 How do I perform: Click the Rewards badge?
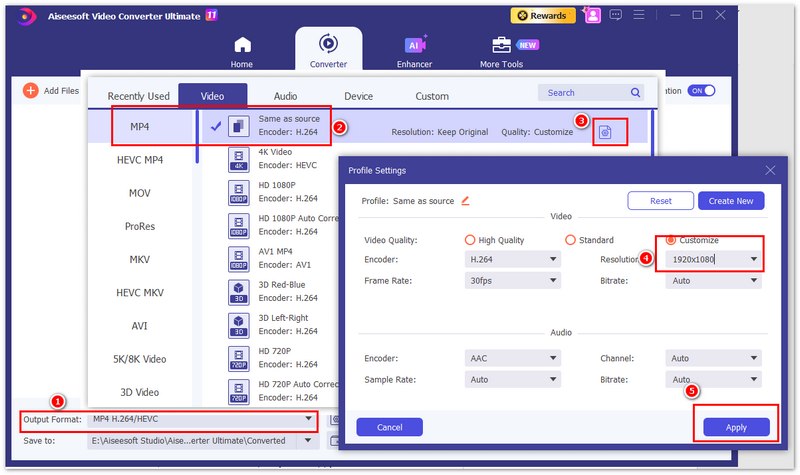point(543,15)
